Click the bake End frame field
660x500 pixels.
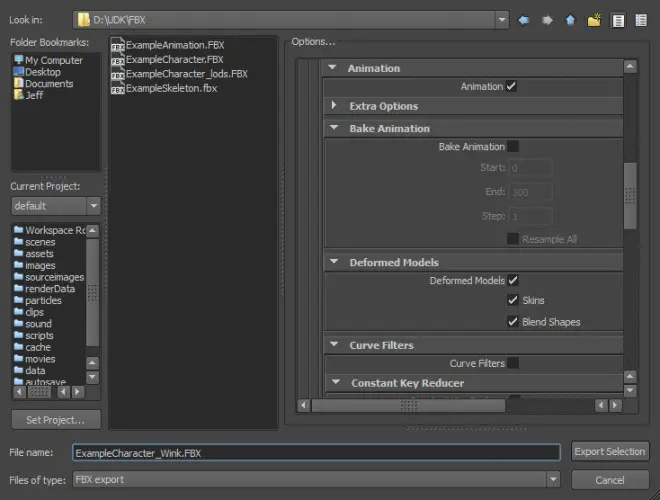tap(530, 192)
